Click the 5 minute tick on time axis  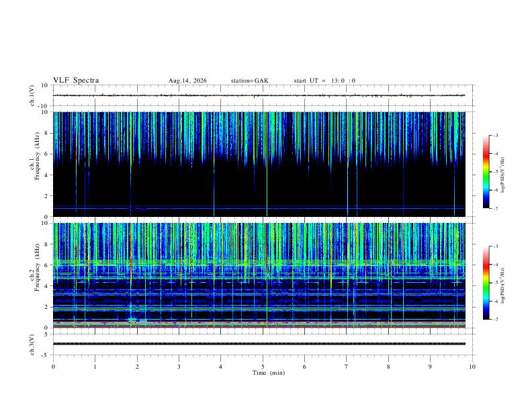click(x=263, y=367)
